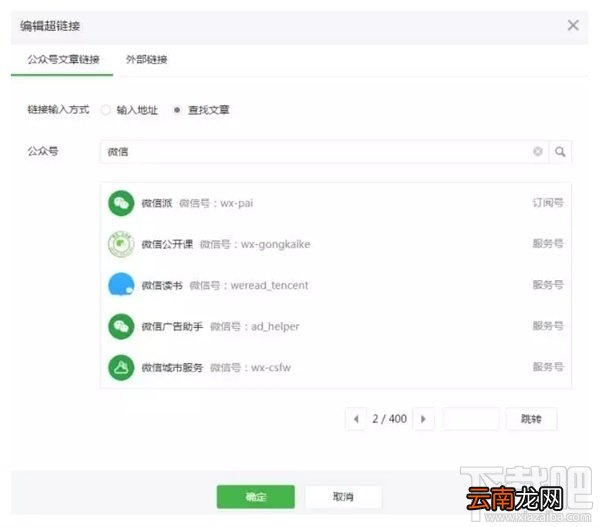The height and width of the screenshot is (527, 600).
Task: Click the page number jump input box
Action: pos(471,419)
